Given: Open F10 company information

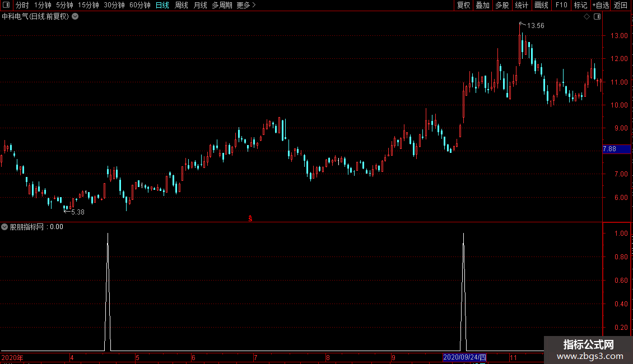Looking at the screenshot, I should [561, 5].
